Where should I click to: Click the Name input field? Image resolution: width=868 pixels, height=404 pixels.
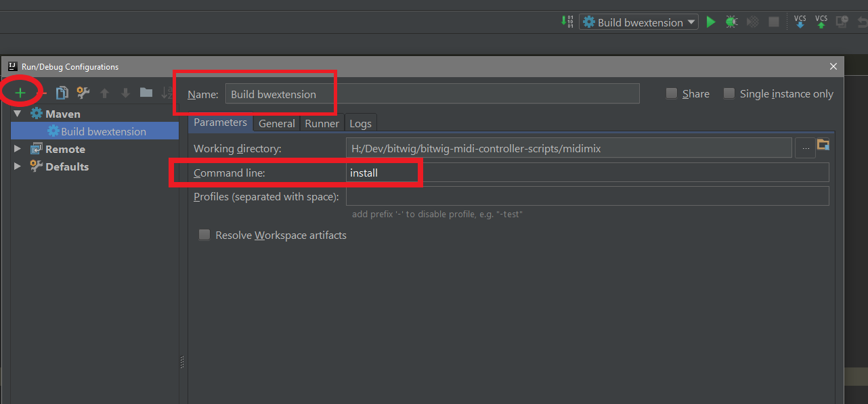click(432, 94)
